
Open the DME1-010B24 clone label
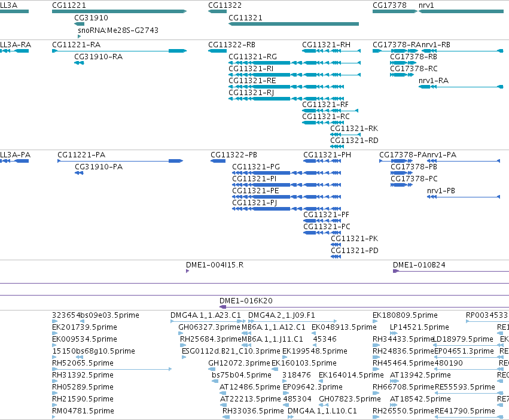pos(419,264)
